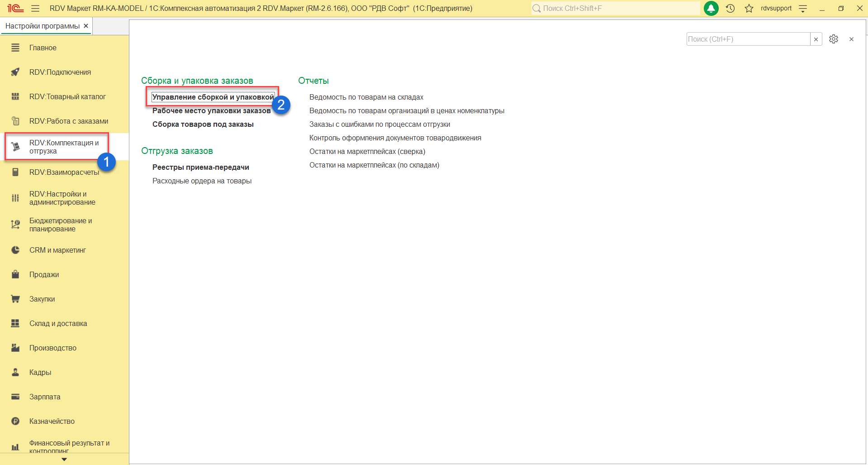Click the sliders icon for RDV:Настройки и администрирование
Viewport: 868px width, 465px height.
15,198
